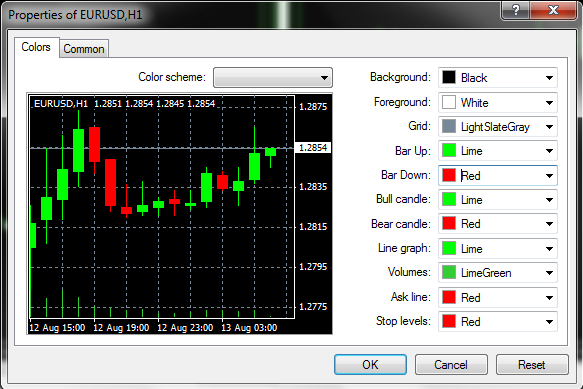583x389 pixels.
Task: Click the 1.2775 price axis label
Action: [313, 307]
